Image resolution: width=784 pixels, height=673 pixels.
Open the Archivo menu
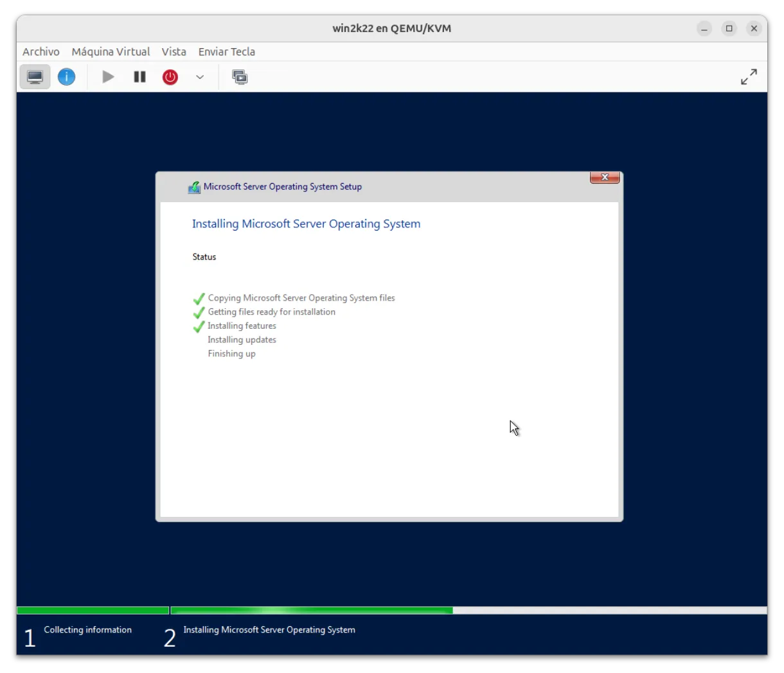(x=40, y=51)
